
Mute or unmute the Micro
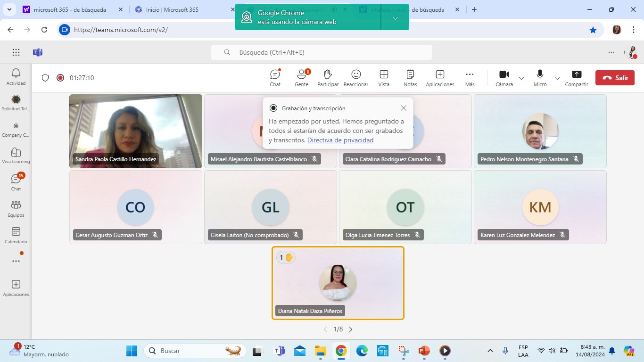click(540, 78)
